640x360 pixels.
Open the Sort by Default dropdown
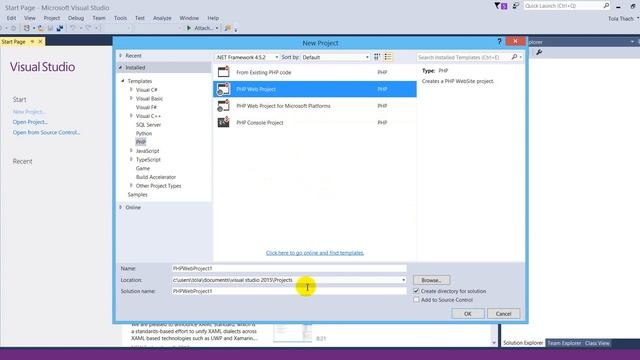[x=335, y=57]
